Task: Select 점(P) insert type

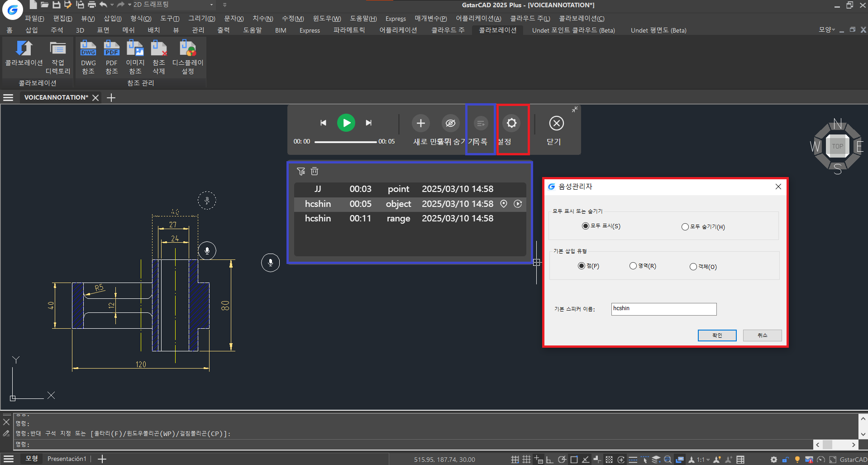Action: point(582,266)
